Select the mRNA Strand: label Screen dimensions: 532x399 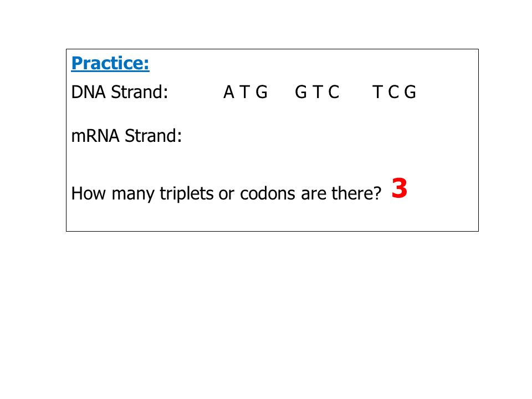126,136
